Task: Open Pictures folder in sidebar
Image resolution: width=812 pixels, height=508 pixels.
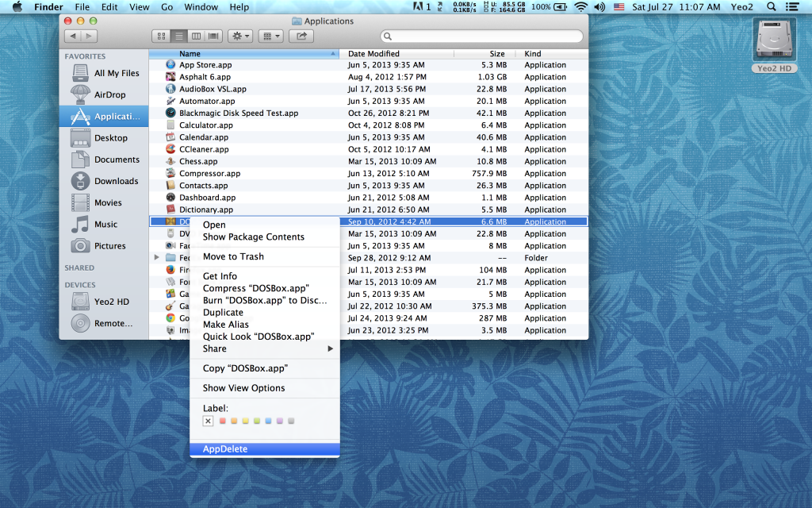Action: [104, 246]
